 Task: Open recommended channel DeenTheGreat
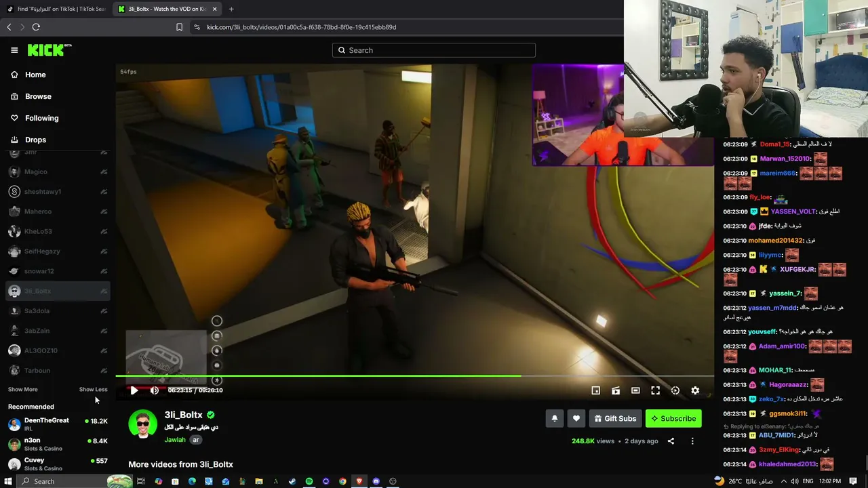pos(58,424)
